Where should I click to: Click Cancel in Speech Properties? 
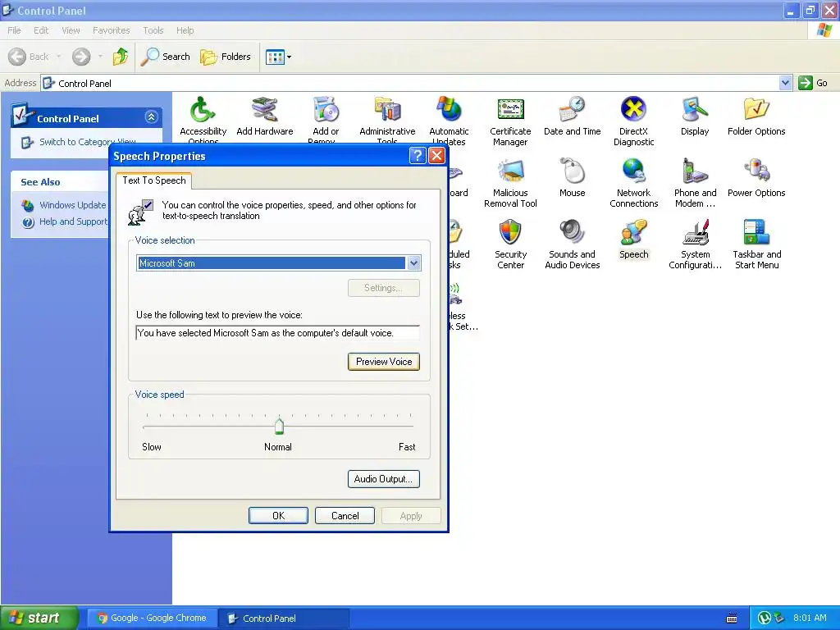345,515
